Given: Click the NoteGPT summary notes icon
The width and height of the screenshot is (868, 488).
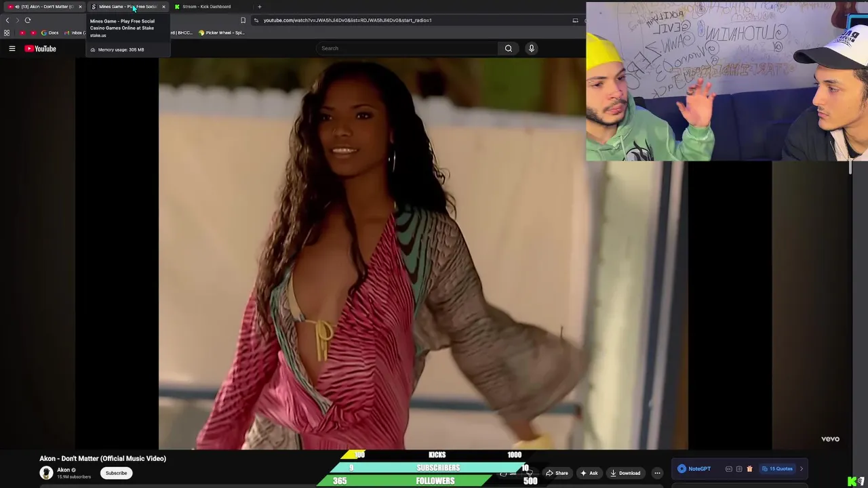Looking at the screenshot, I should coord(739,469).
